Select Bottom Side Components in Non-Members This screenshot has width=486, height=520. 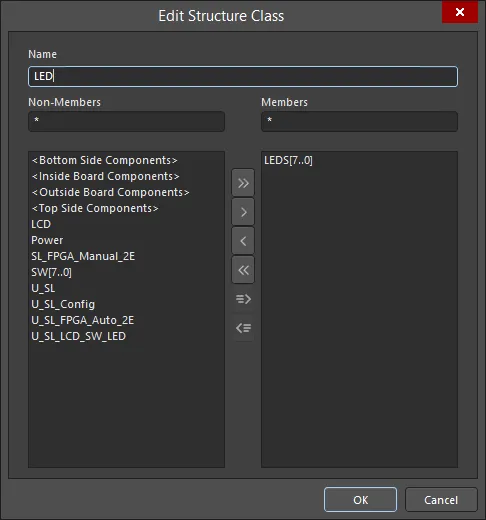click(104, 160)
